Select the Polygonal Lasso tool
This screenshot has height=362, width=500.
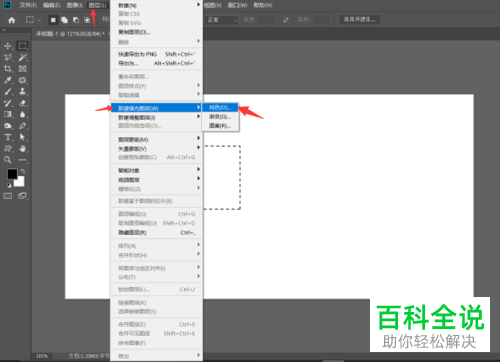8,57
